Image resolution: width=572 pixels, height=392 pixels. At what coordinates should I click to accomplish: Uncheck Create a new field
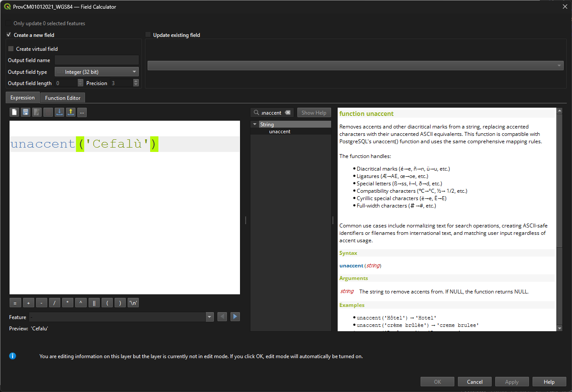tap(9, 35)
